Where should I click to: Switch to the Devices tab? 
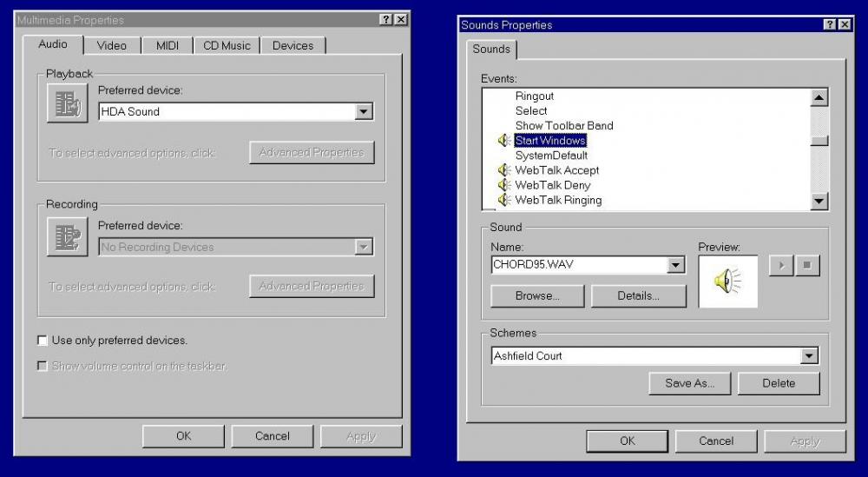pos(293,45)
